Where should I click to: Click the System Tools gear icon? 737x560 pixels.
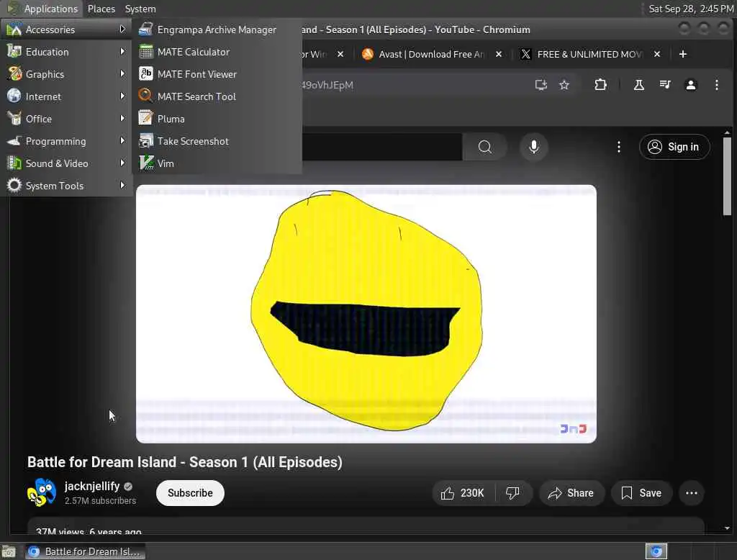pyautogui.click(x=14, y=185)
